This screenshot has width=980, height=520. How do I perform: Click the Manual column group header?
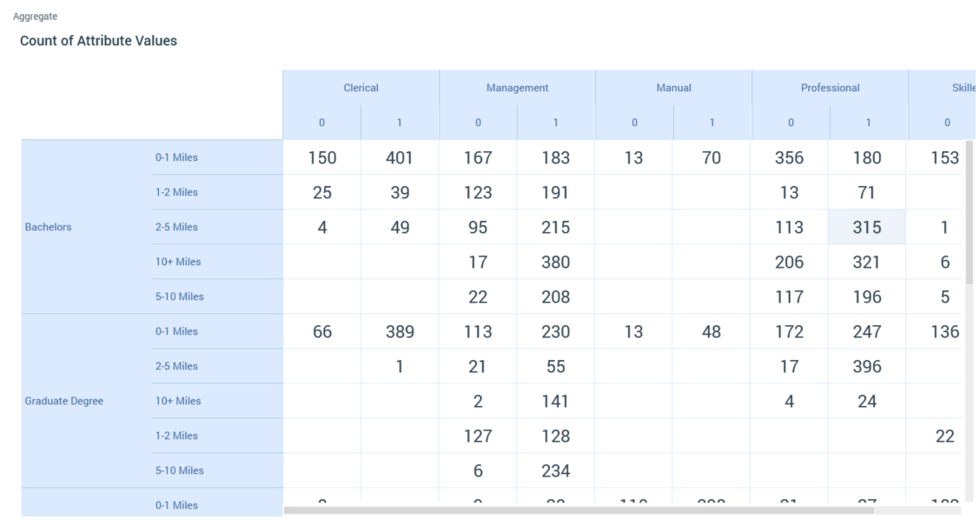[x=673, y=88]
